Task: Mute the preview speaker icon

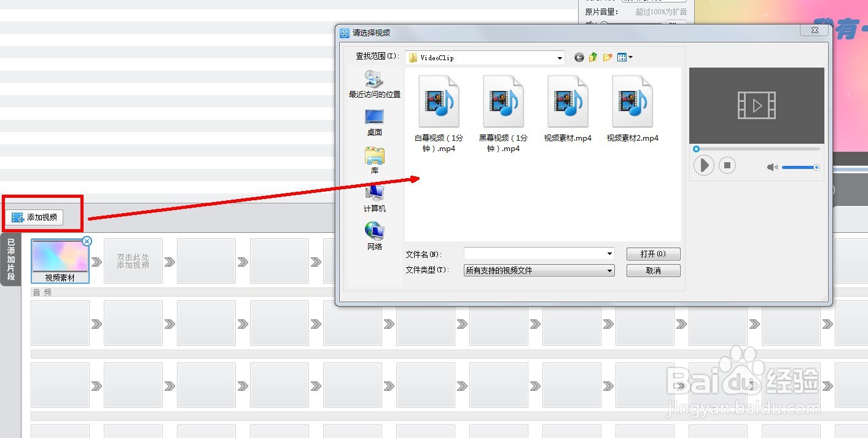Action: point(772,167)
